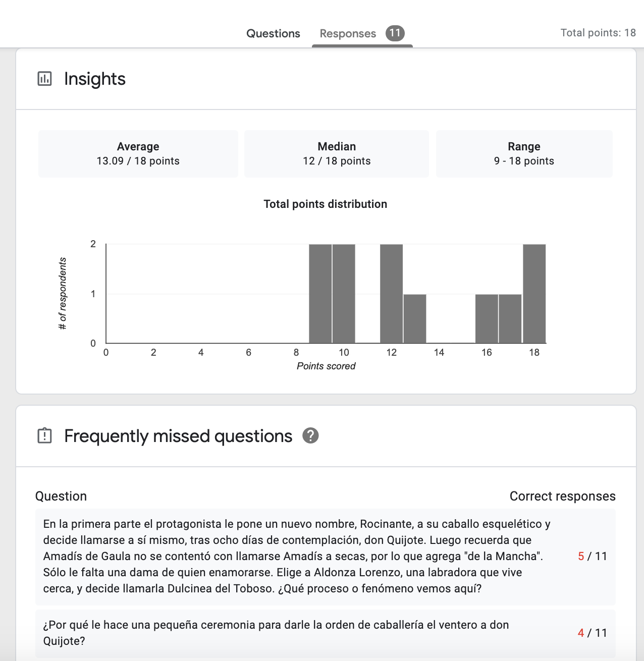Click the Responses count badge showing 11

(395, 33)
